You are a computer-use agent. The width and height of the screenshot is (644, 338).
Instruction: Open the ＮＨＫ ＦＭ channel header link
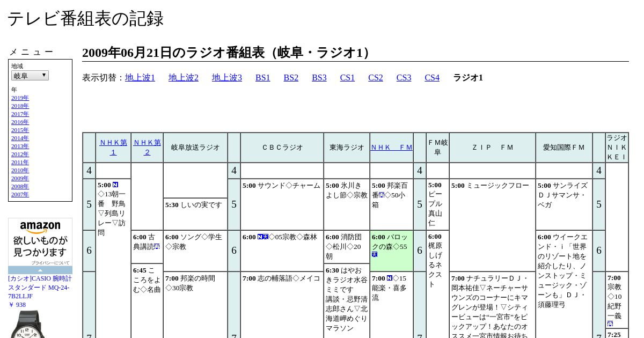(x=392, y=147)
